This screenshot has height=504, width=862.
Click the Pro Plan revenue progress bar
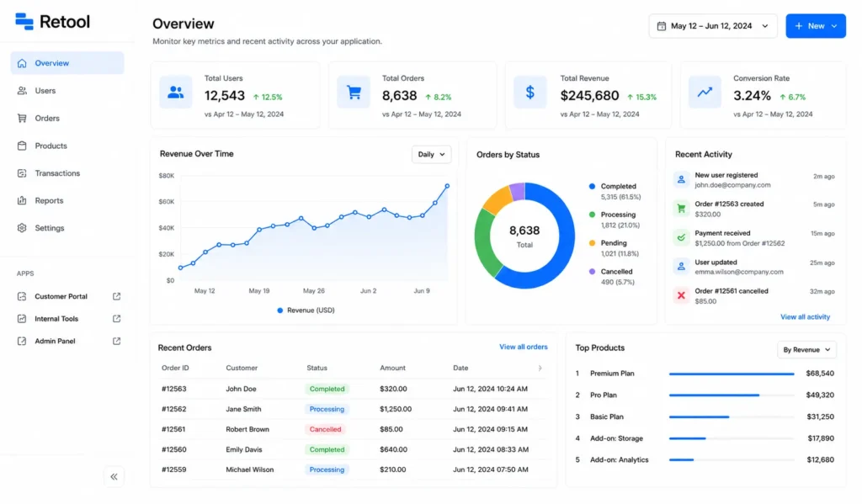coord(732,395)
